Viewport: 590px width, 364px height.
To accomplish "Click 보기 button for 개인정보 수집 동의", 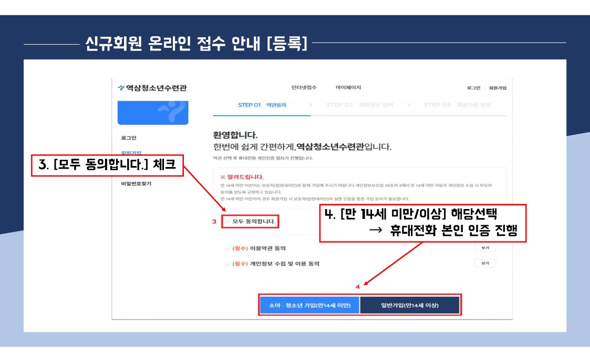I will (x=485, y=263).
